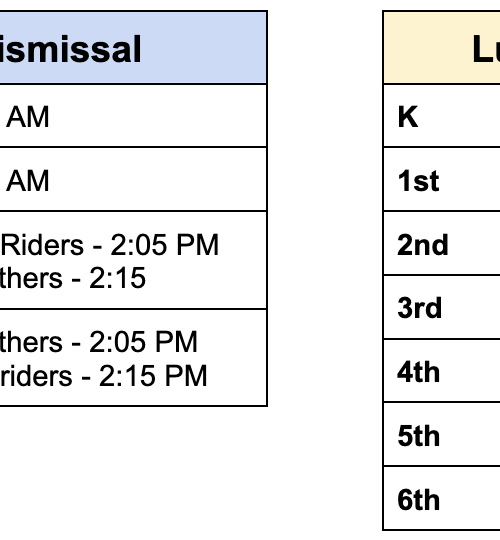The image size is (500, 540).
Task: Click the 3rd grade row cell
Action: click(x=442, y=307)
